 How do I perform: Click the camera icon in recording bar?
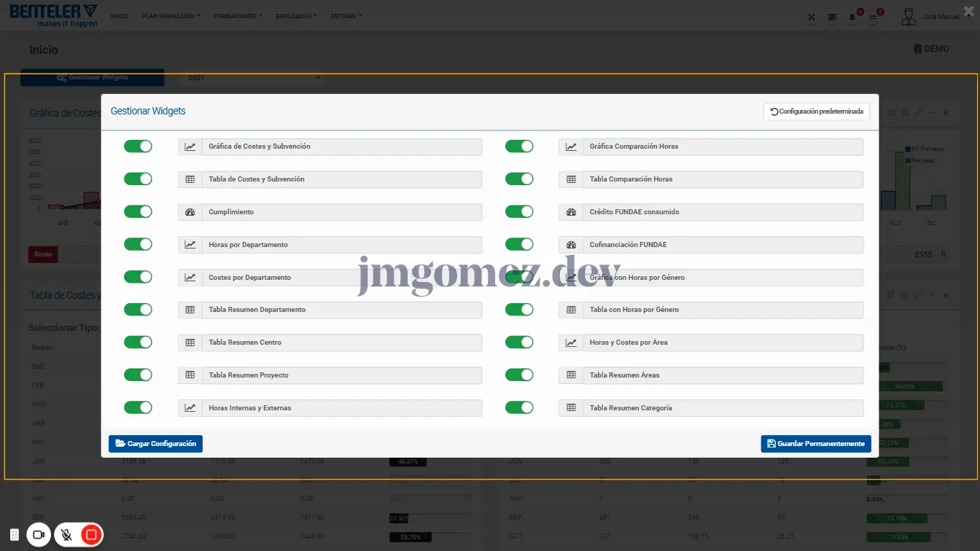(39, 535)
